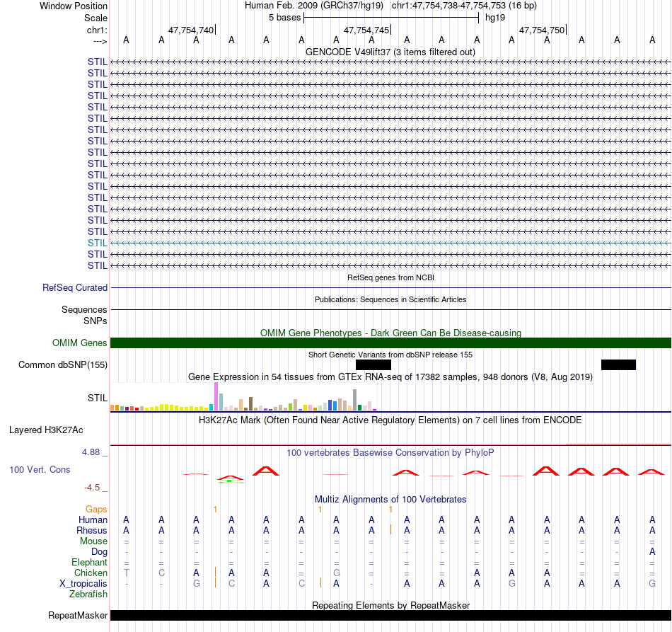
Task: Click the 100 Vert. Cons label
Action: point(40,469)
